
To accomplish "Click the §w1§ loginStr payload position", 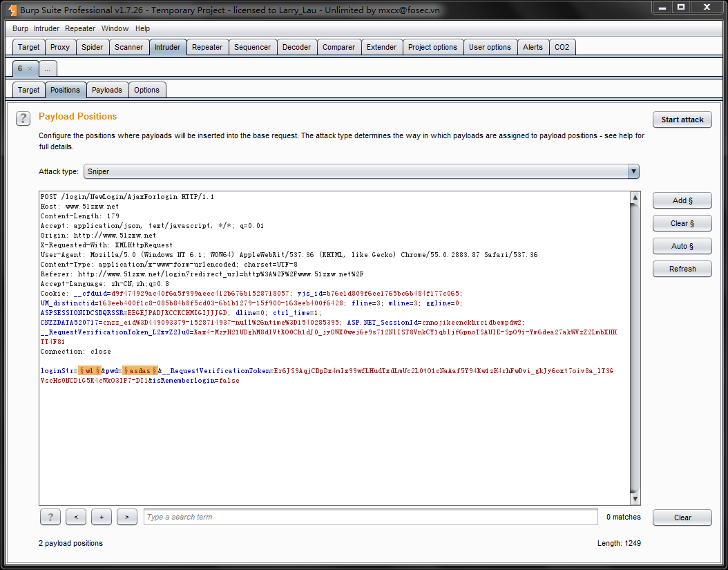I will pyautogui.click(x=90, y=370).
